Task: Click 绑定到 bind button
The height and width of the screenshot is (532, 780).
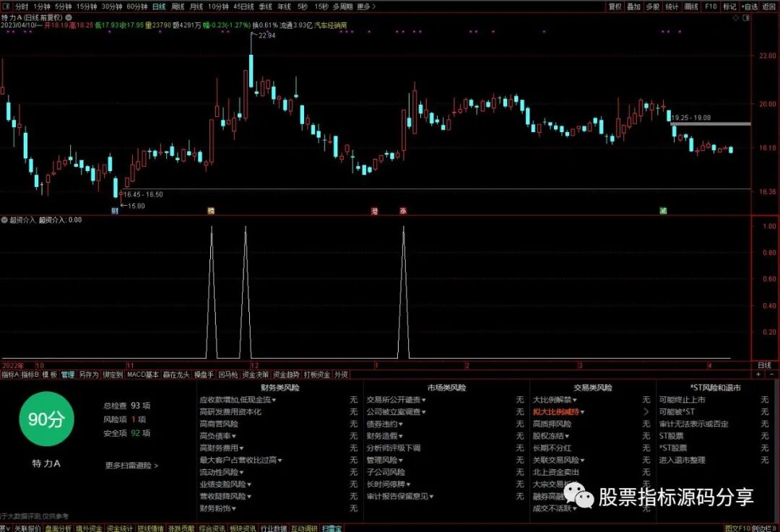Action: (113, 375)
